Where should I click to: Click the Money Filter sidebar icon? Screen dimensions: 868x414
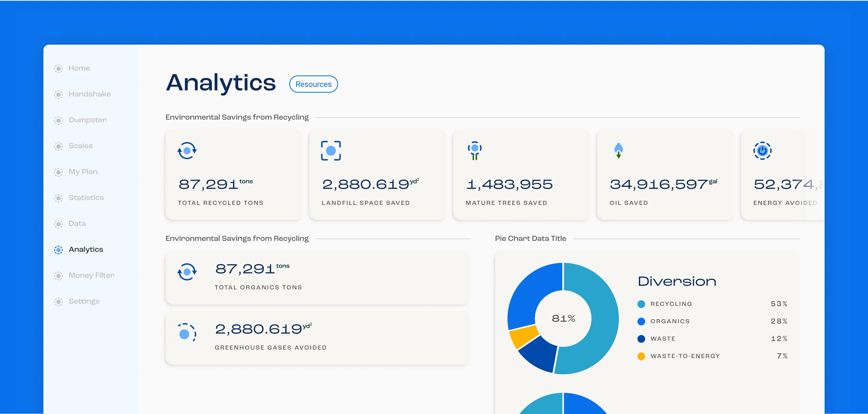click(x=58, y=276)
